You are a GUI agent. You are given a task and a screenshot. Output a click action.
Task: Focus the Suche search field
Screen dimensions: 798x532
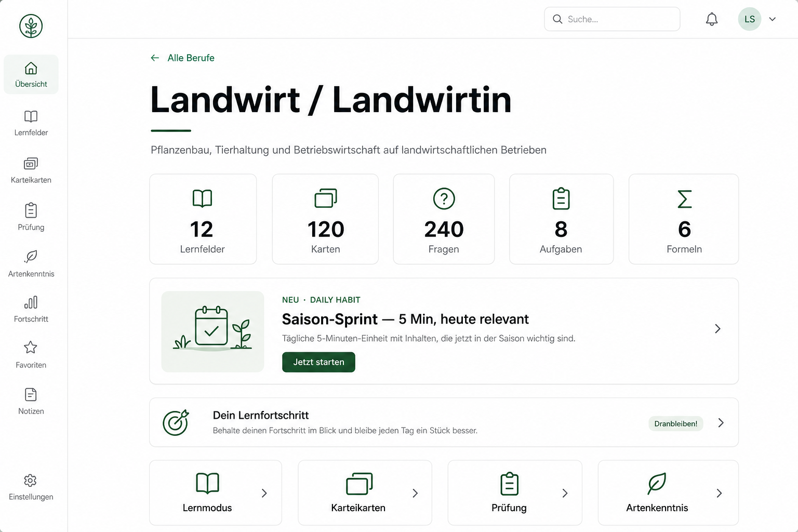click(x=612, y=19)
